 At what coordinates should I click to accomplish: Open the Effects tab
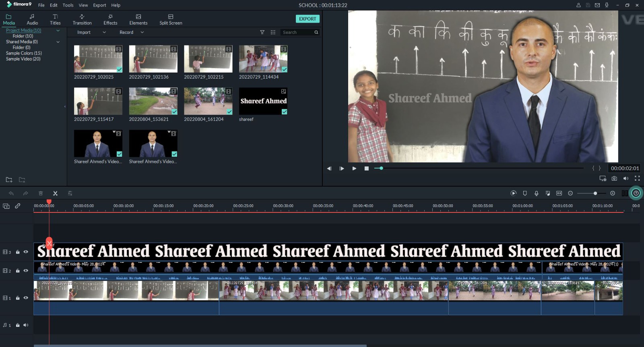pos(110,19)
